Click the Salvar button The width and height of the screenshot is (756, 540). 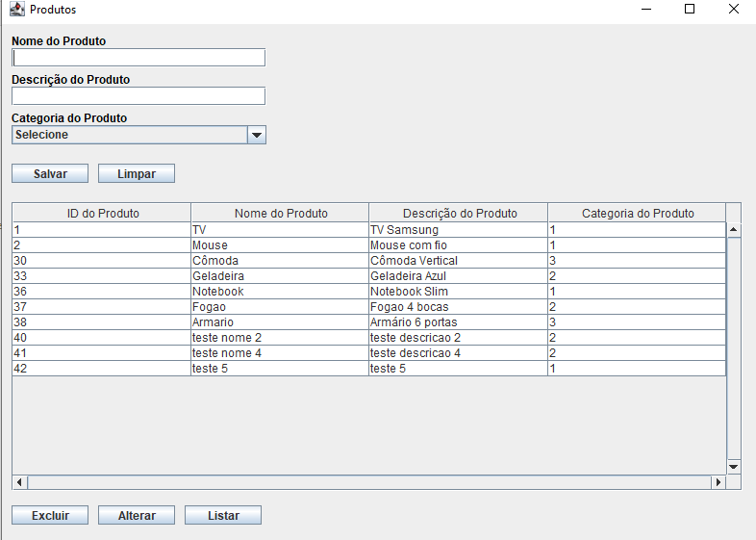(50, 173)
